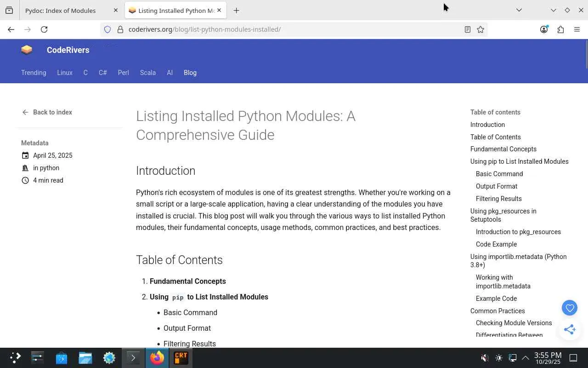Viewport: 588px width, 368px height.
Task: Expand the system tray hidden icons arrow
Action: point(526,358)
